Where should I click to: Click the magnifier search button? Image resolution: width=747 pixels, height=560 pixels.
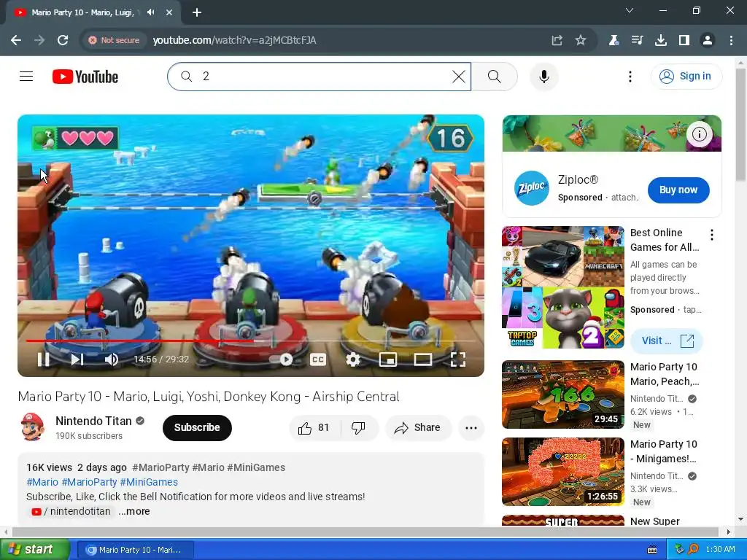(x=495, y=77)
